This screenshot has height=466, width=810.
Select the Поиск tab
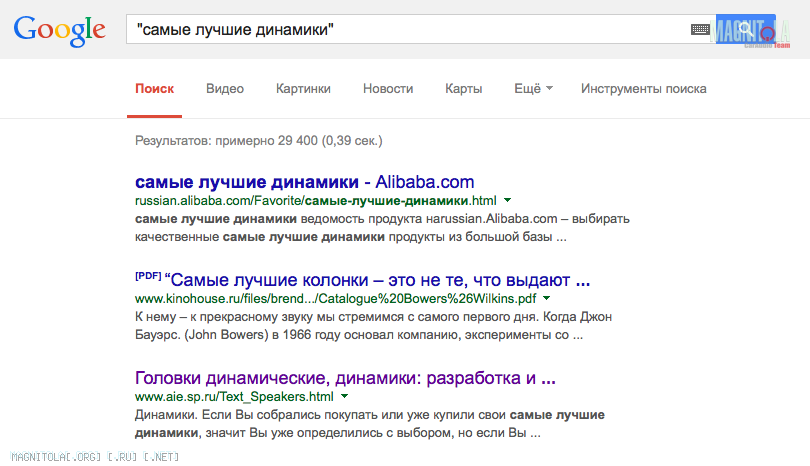click(154, 89)
